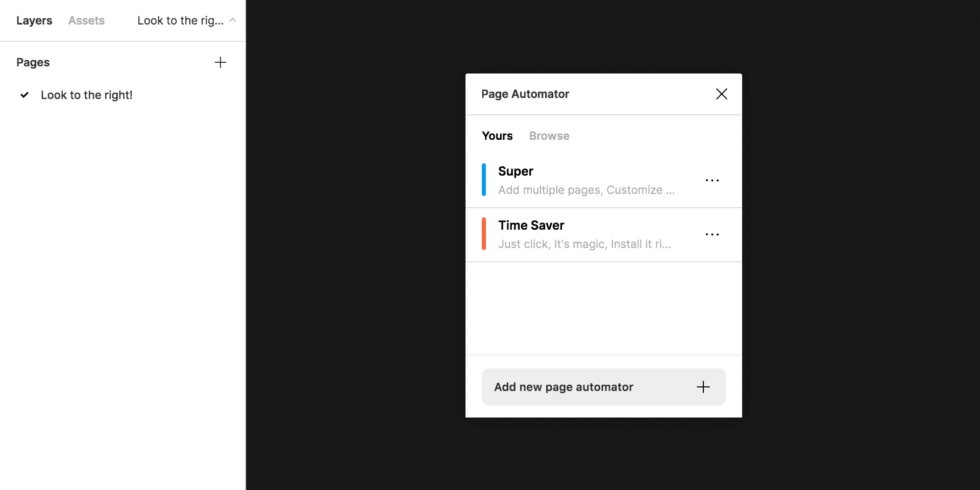
Task: Close the Page Automator dialog
Action: point(721,94)
